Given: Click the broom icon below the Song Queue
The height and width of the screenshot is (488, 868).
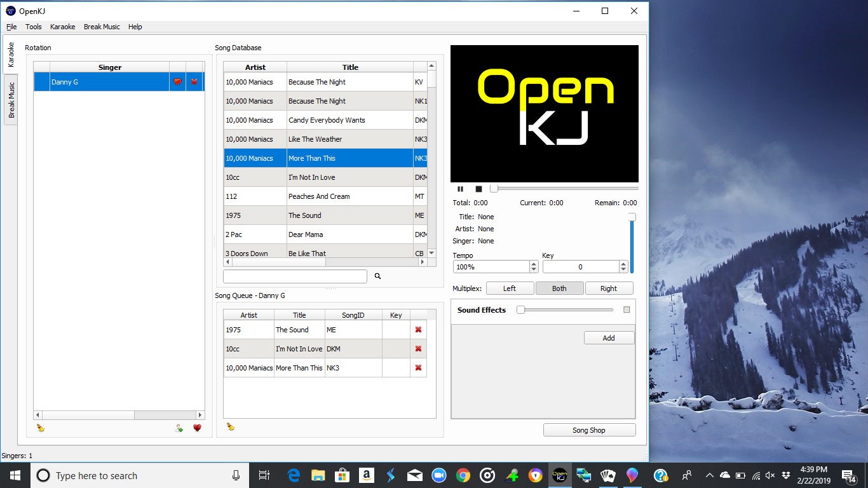Looking at the screenshot, I should click(231, 427).
